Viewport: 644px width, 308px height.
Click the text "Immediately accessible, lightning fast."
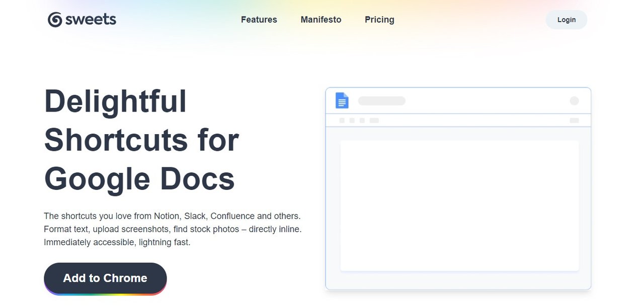click(x=117, y=242)
